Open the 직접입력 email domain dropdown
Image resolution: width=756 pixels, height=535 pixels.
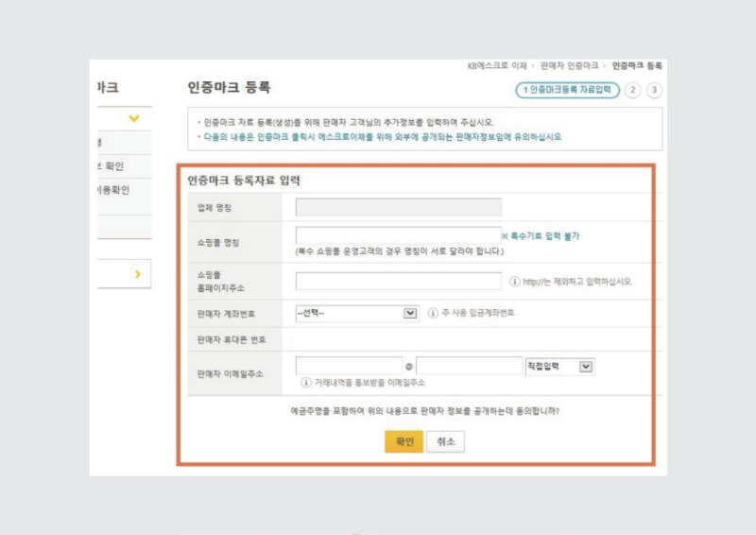(558, 367)
